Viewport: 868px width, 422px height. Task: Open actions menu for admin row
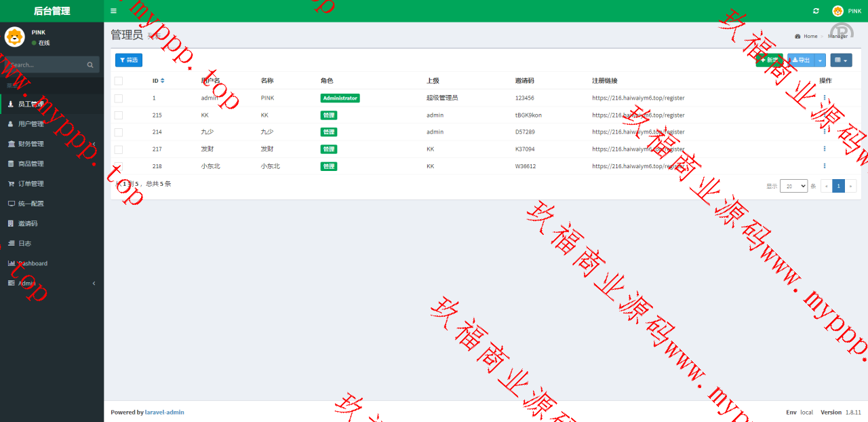(825, 98)
